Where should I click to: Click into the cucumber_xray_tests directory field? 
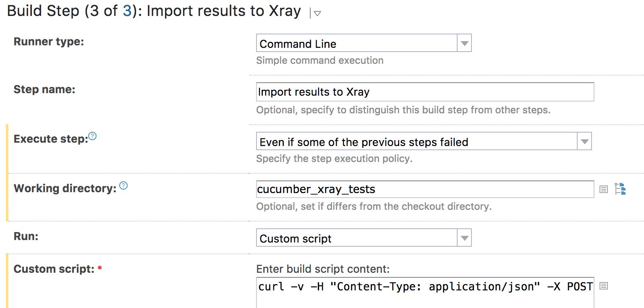425,189
